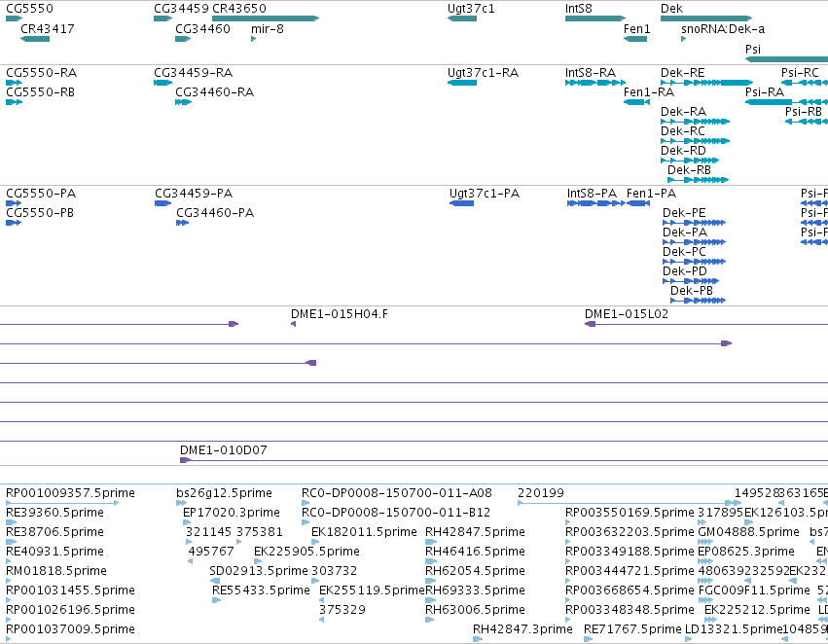The height and width of the screenshot is (644, 828).
Task: Open protein Fen1-PA
Action: click(x=638, y=203)
